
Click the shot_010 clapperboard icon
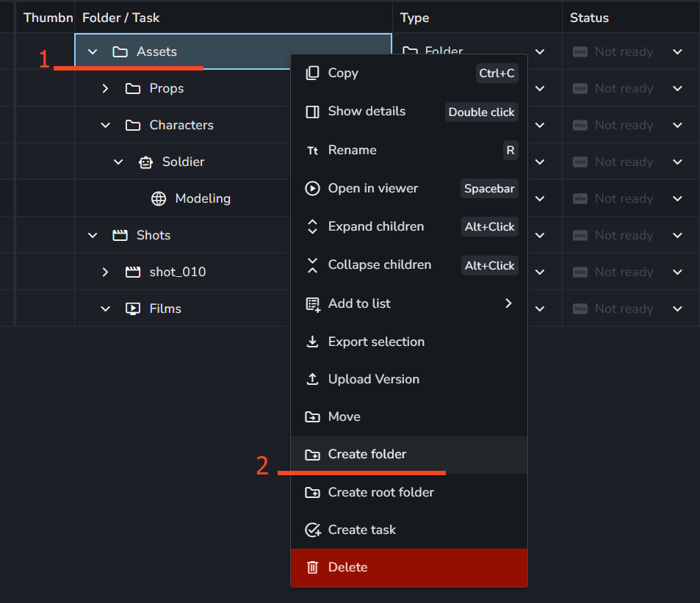(133, 272)
